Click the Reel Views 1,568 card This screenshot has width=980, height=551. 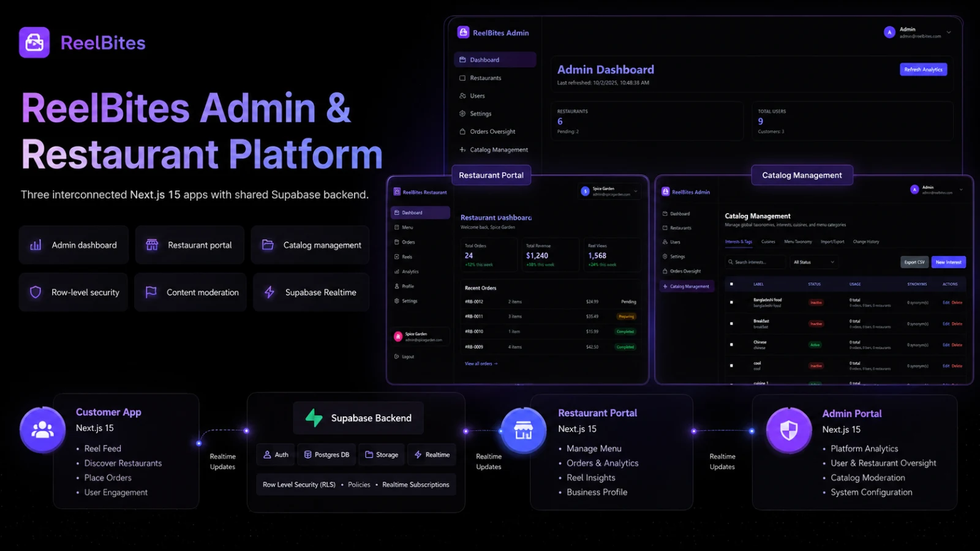pyautogui.click(x=611, y=255)
